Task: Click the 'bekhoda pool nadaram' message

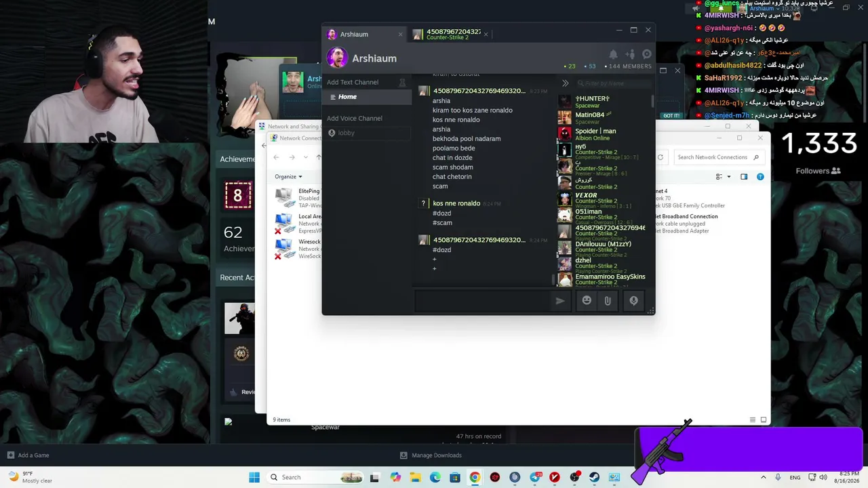Action: 467,138
